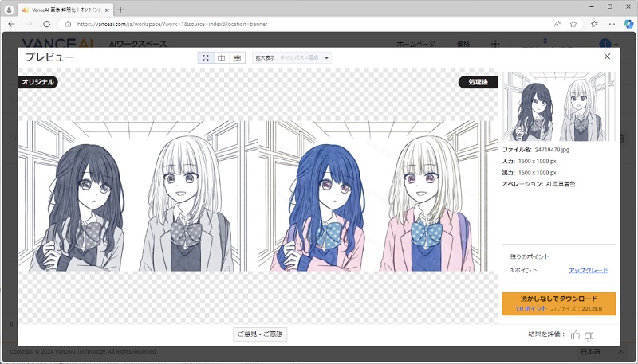Click the オペレーション: AI 写真着色 text

point(538,184)
